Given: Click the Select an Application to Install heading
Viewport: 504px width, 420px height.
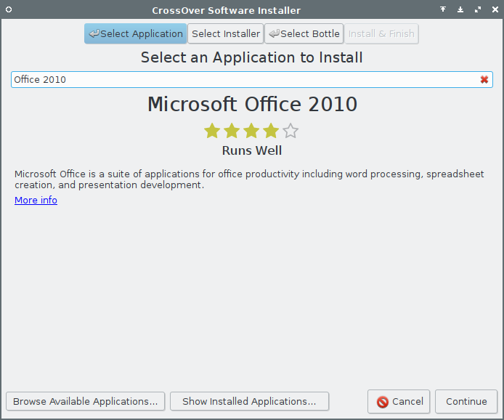Looking at the screenshot, I should click(252, 57).
